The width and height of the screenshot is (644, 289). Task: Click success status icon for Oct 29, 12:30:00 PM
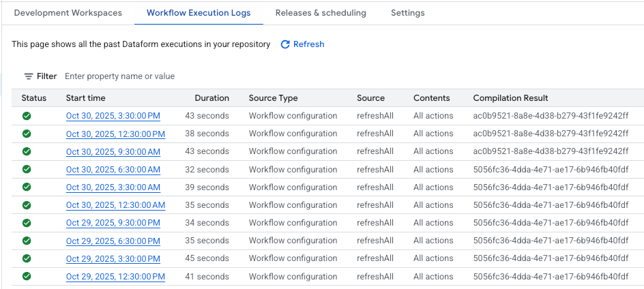pos(27,276)
